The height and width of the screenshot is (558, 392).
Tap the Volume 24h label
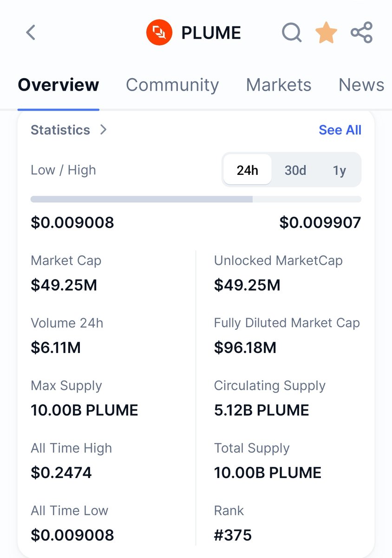coord(67,323)
